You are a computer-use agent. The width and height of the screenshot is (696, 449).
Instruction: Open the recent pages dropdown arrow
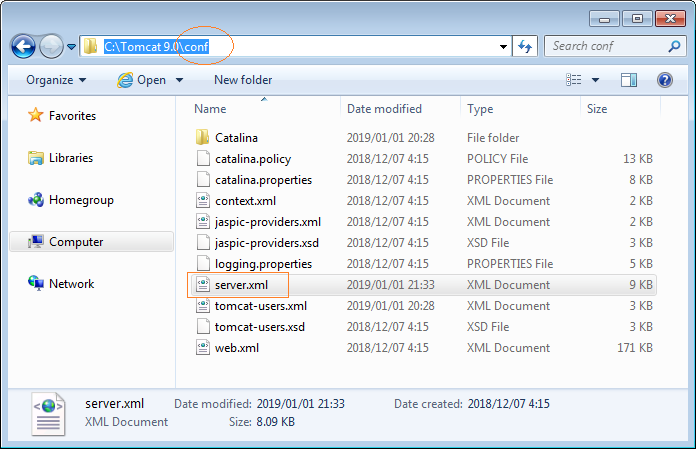pyautogui.click(x=71, y=47)
